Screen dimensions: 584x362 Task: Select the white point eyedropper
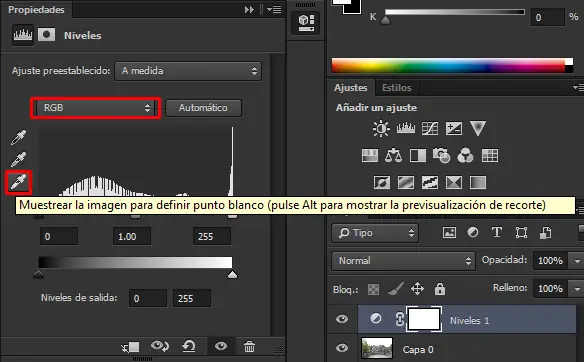[x=19, y=182]
